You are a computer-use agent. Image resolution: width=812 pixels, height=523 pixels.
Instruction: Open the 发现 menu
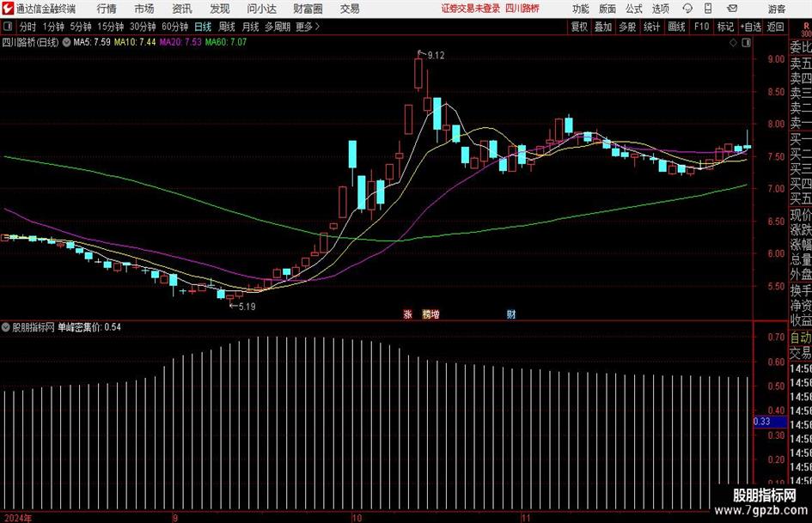tap(220, 9)
